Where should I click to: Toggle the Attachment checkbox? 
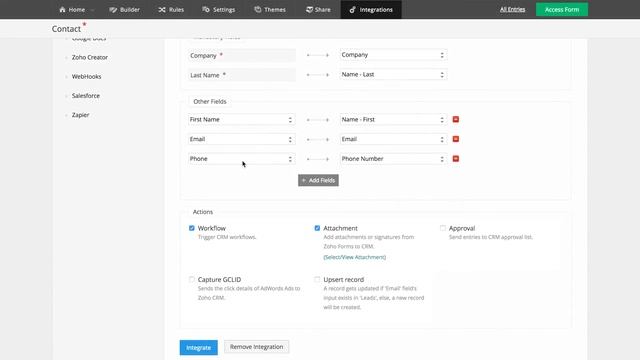pos(317,228)
